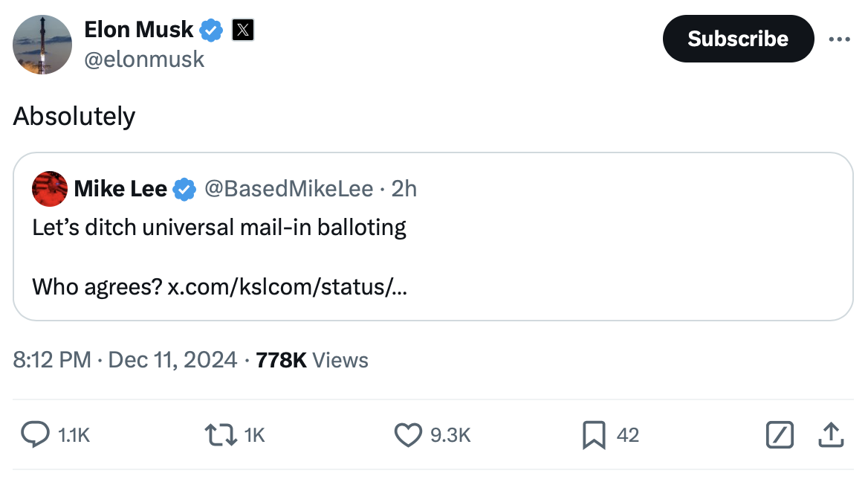Click the reply speech bubble icon
This screenshot has width=868, height=482.
tap(34, 435)
